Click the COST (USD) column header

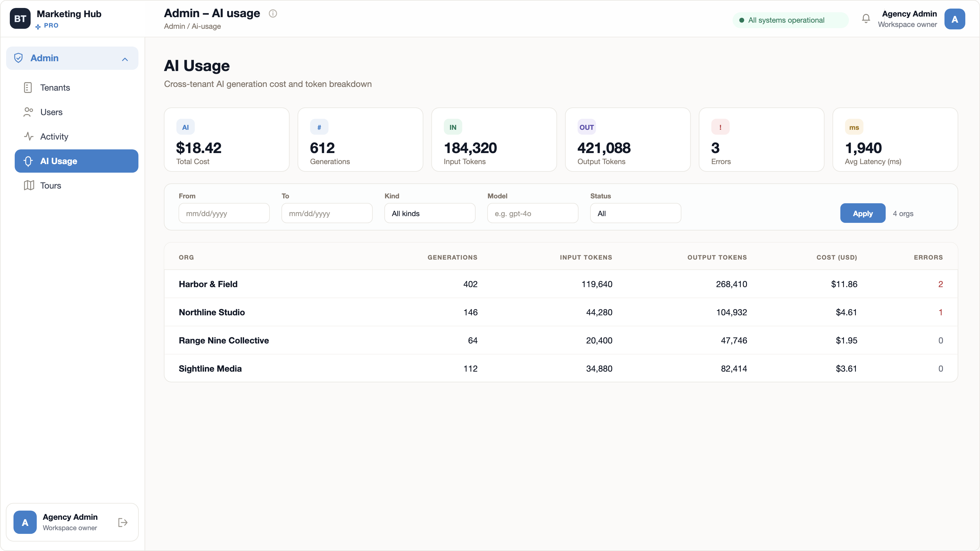coord(837,257)
